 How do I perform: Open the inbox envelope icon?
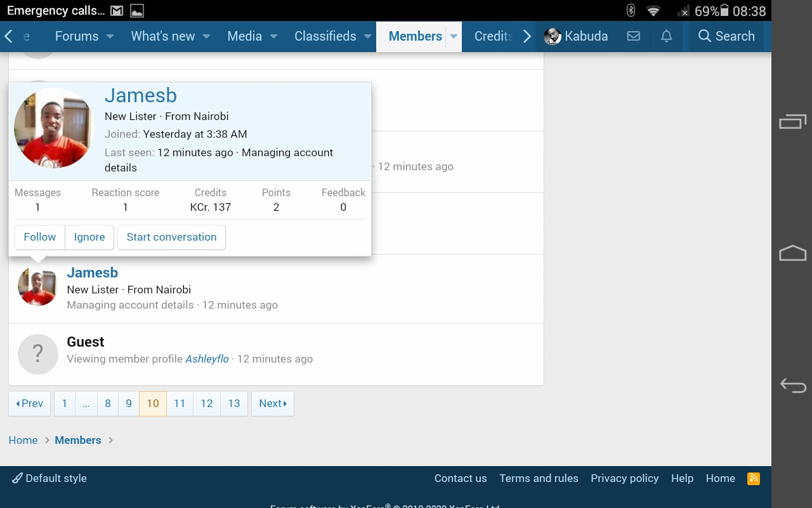pyautogui.click(x=633, y=36)
